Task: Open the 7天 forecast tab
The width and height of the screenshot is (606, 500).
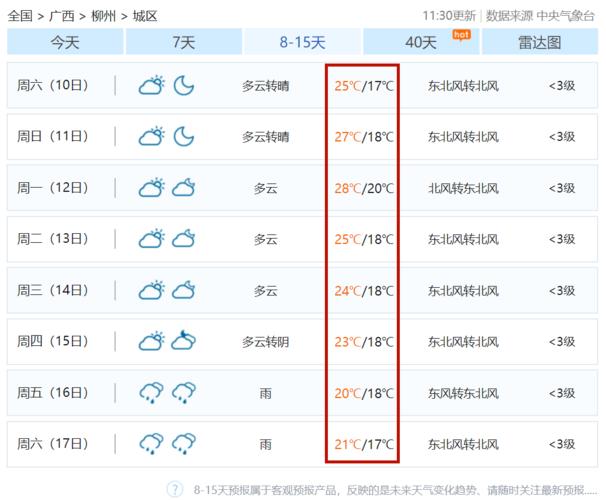Action: click(x=184, y=42)
